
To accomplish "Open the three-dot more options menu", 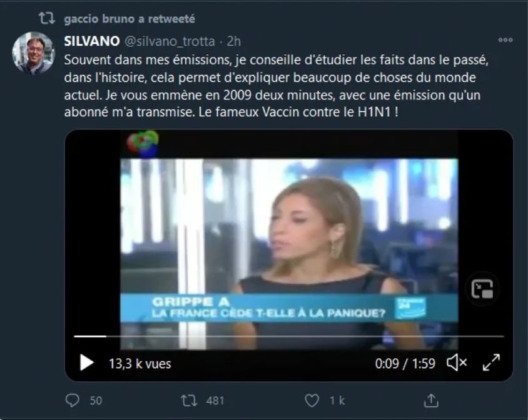I will coord(505,40).
